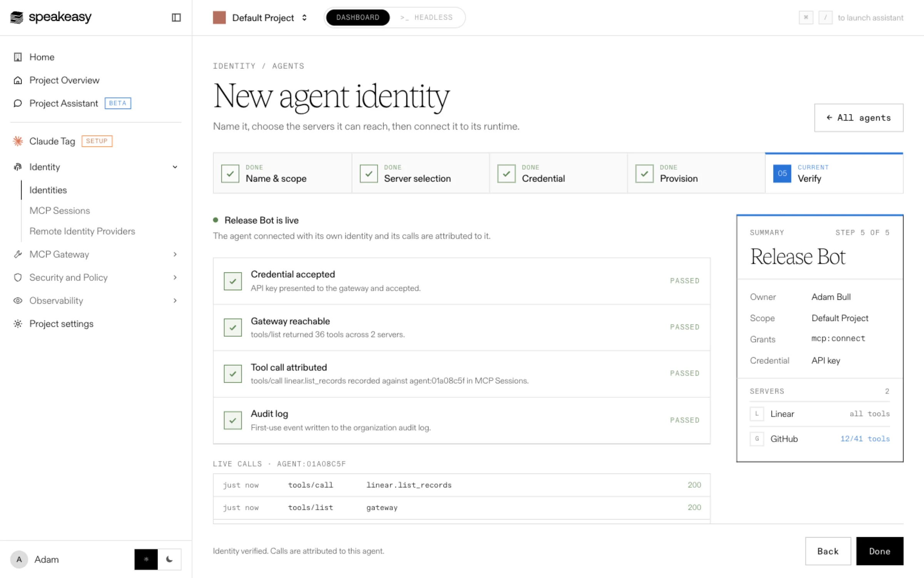Screen dimensions: 924x578
Task: Open the 12/41 tools link for GitHub
Action: click(x=865, y=439)
